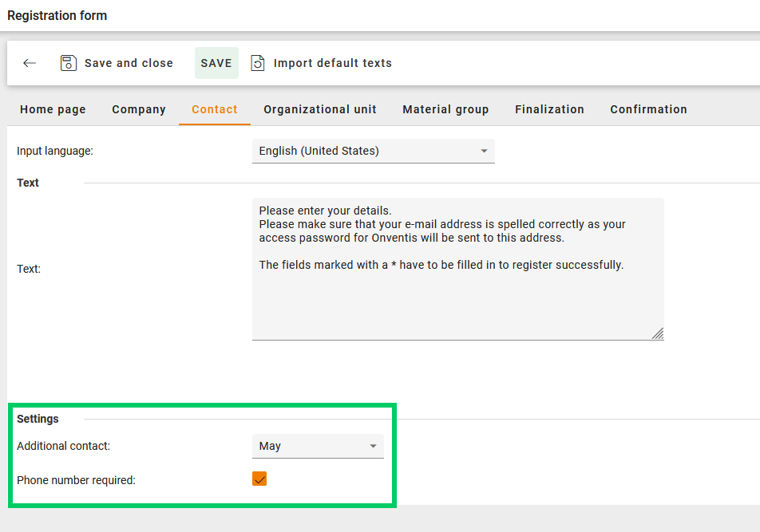Open the Material group tab
Screen dimensions: 760x532
point(445,109)
